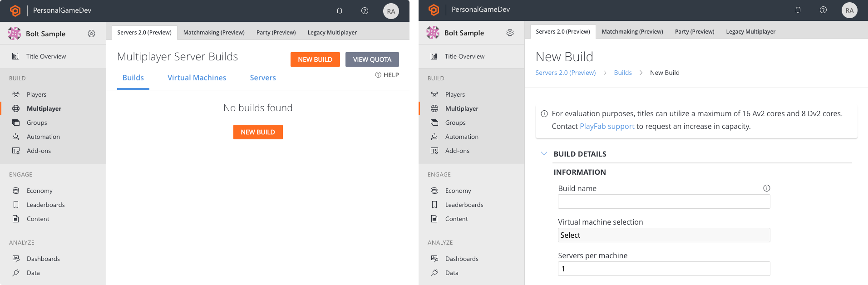Focus the Servers per machine field
The height and width of the screenshot is (285, 868).
tap(664, 269)
